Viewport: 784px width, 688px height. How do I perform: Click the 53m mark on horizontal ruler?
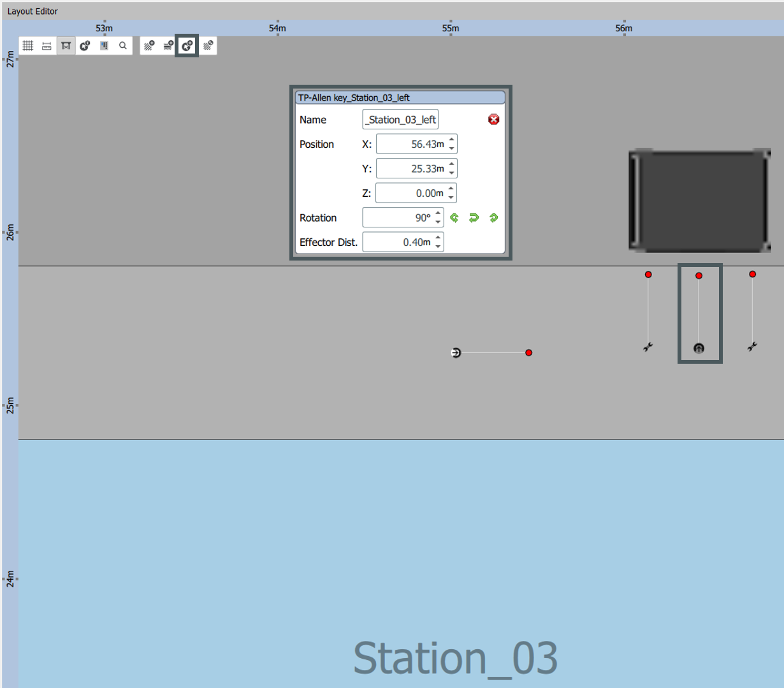(105, 28)
